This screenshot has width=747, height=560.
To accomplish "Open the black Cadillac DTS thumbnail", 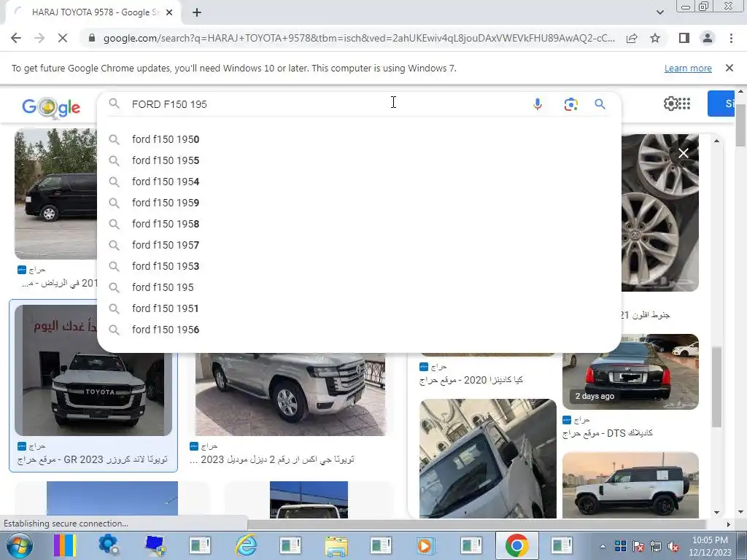I will tap(630, 371).
